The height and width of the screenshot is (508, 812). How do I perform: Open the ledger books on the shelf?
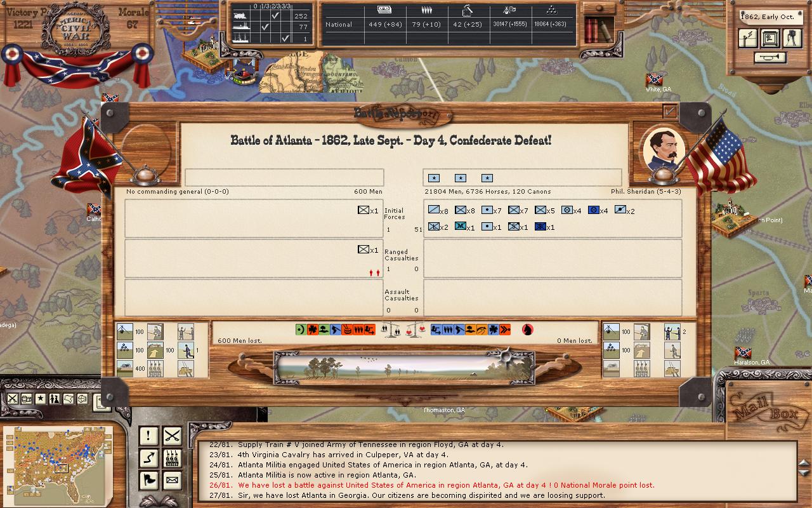tap(598, 29)
